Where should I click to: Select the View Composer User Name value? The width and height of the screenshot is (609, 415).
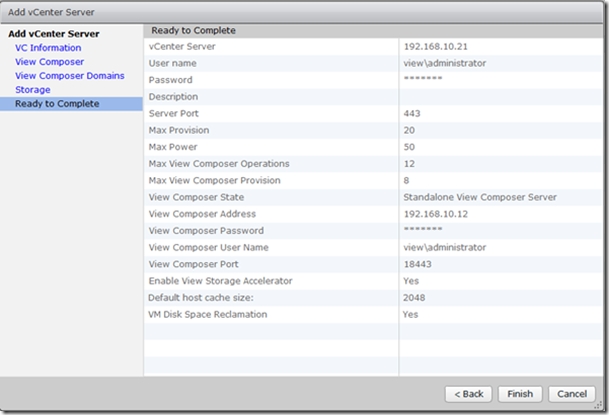click(x=445, y=247)
